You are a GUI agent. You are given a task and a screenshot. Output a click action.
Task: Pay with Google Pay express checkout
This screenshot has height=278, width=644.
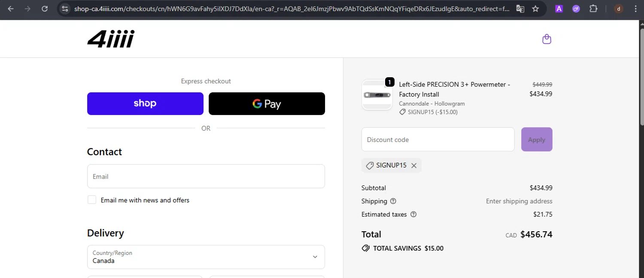tap(267, 104)
